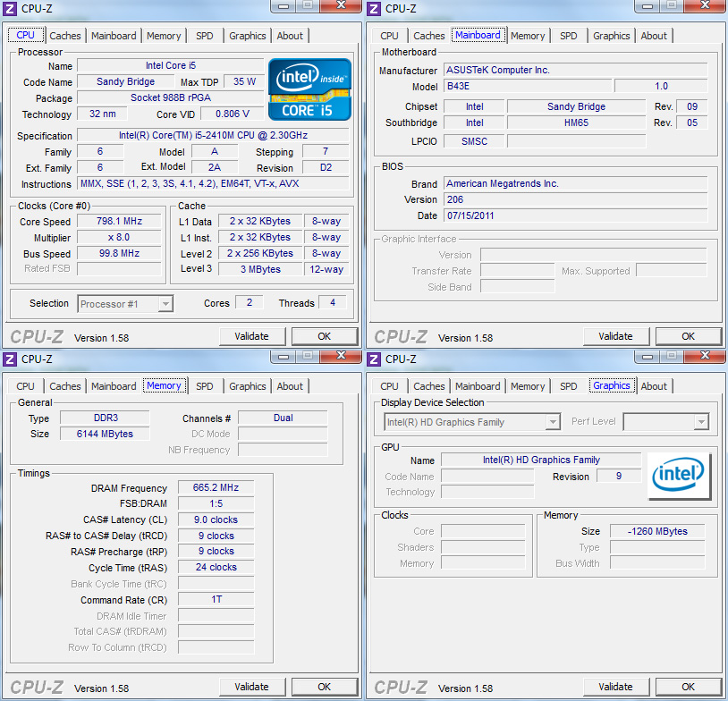This screenshot has height=701, width=728.
Task: Click the Validate button on the CPU window
Action: pyautogui.click(x=252, y=336)
